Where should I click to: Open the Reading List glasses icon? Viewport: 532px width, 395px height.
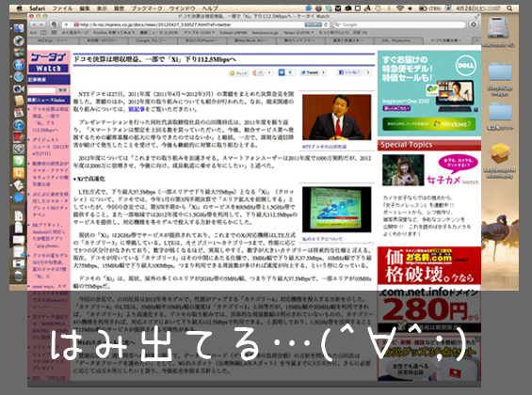(x=33, y=33)
